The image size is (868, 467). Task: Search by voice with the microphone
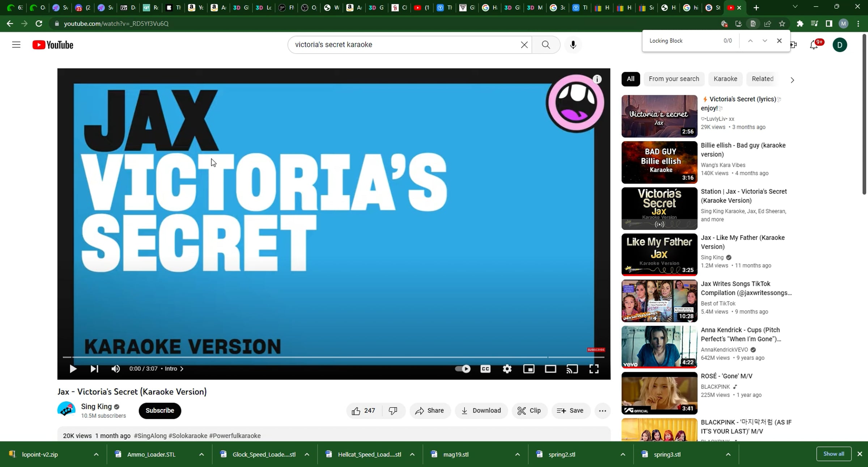click(x=573, y=45)
